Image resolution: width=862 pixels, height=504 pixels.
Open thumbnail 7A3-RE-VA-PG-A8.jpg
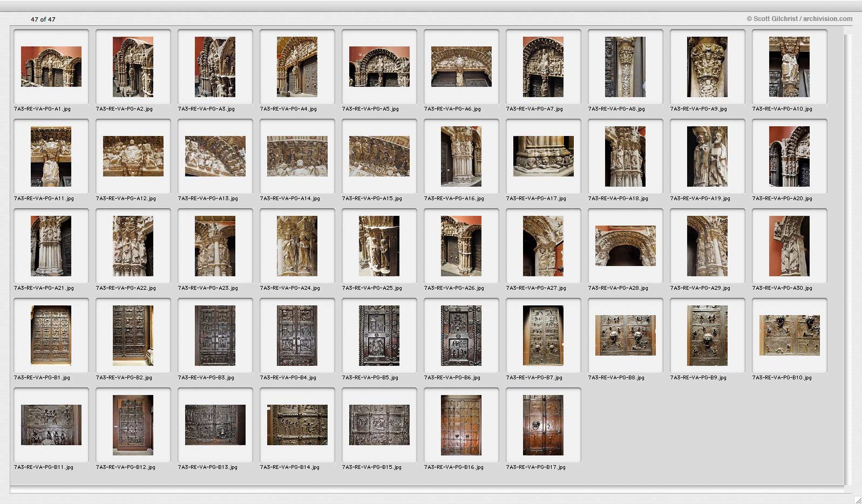pos(626,66)
